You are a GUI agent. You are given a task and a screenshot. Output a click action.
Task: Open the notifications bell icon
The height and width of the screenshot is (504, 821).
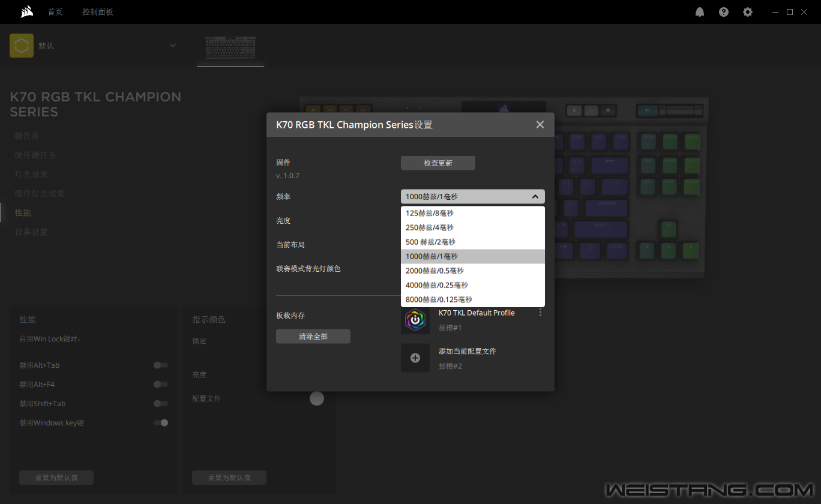pos(700,12)
